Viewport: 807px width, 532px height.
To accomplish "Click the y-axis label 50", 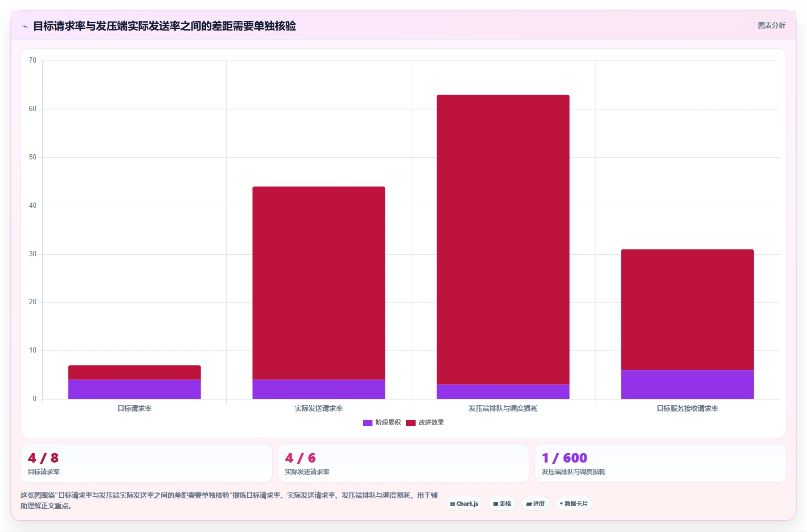I will tap(33, 157).
